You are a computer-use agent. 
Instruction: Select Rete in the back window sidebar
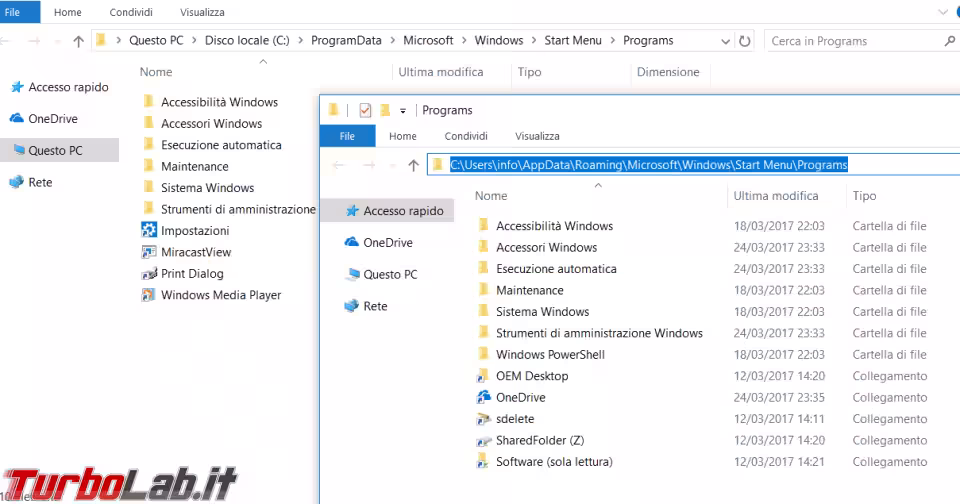31,182
